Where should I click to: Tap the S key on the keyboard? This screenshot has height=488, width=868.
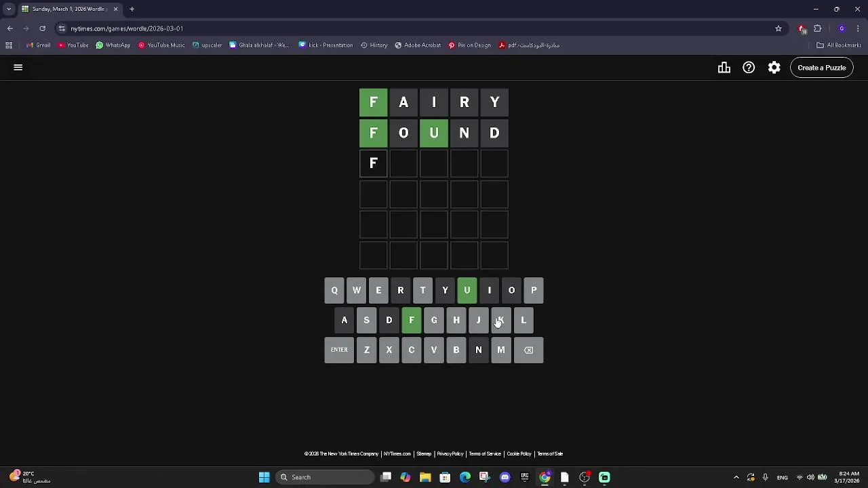tap(367, 321)
